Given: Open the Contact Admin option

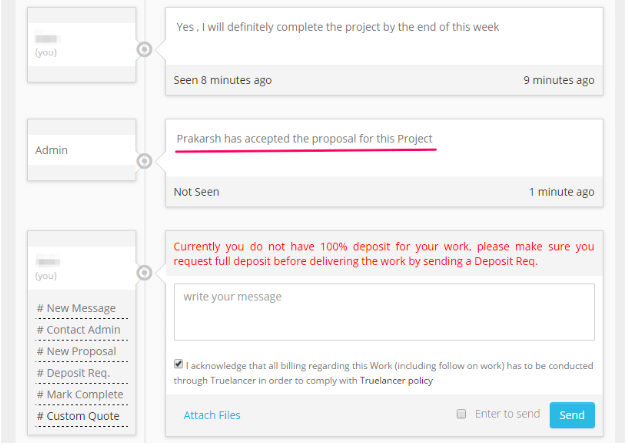Looking at the screenshot, I should tap(78, 330).
